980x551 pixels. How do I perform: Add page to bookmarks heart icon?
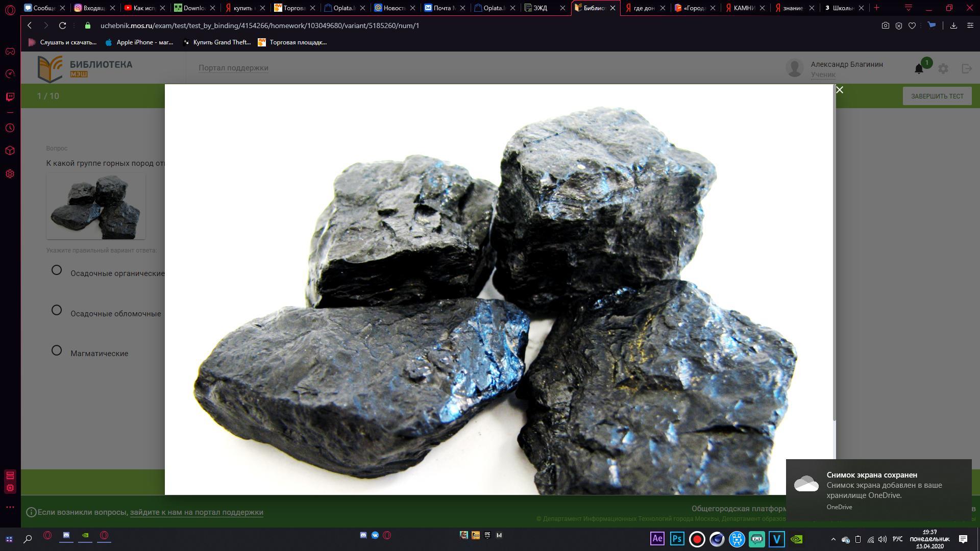click(x=912, y=26)
